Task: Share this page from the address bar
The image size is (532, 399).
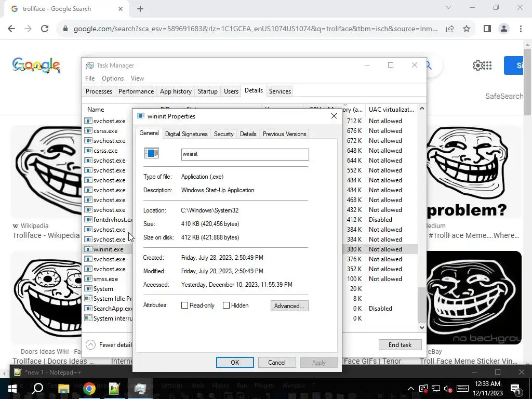Action: [x=450, y=29]
